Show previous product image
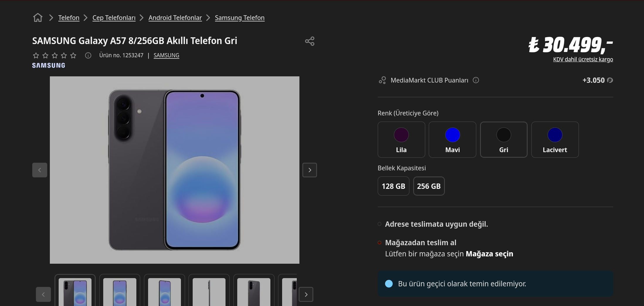 pos(40,170)
